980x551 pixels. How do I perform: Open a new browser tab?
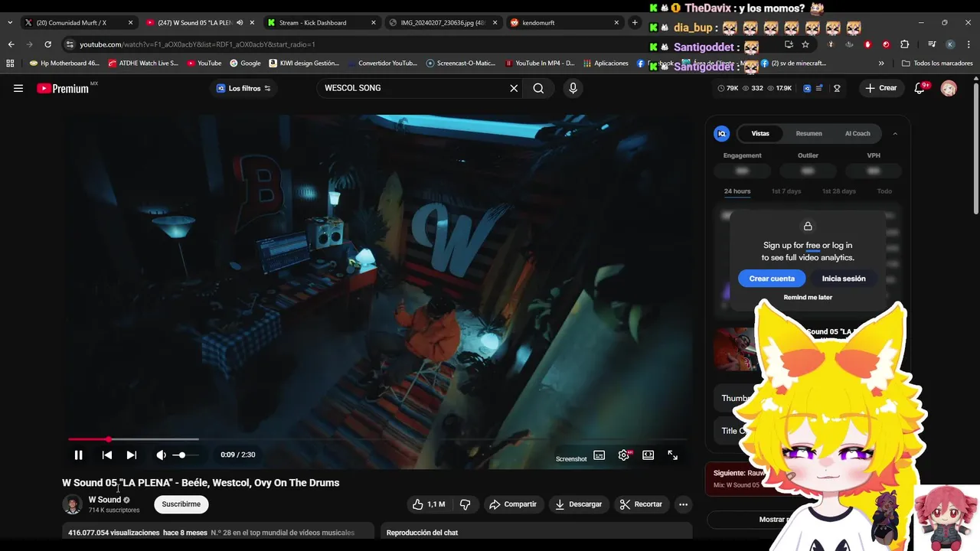(x=635, y=23)
